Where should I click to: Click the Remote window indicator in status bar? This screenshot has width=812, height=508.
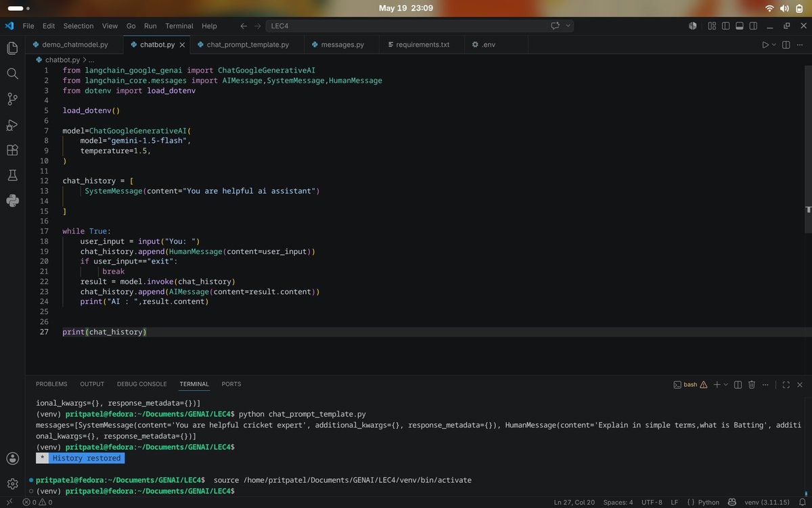coord(9,502)
